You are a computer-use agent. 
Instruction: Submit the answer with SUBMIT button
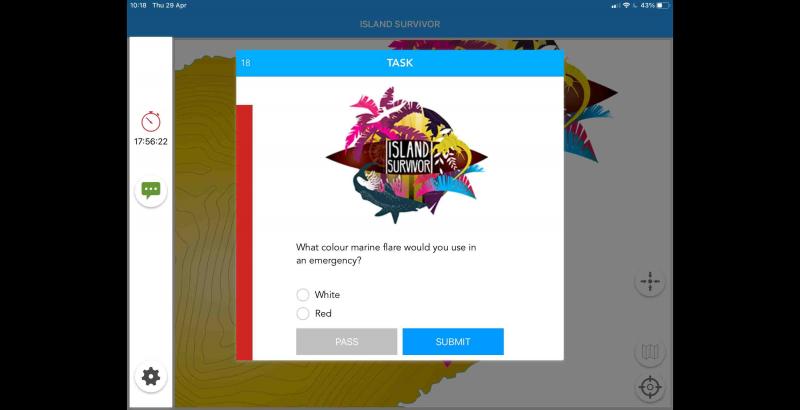453,342
